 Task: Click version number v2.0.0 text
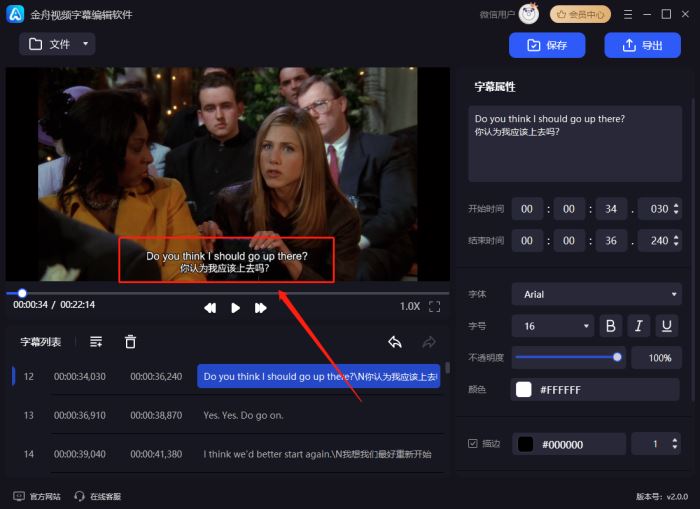662,496
